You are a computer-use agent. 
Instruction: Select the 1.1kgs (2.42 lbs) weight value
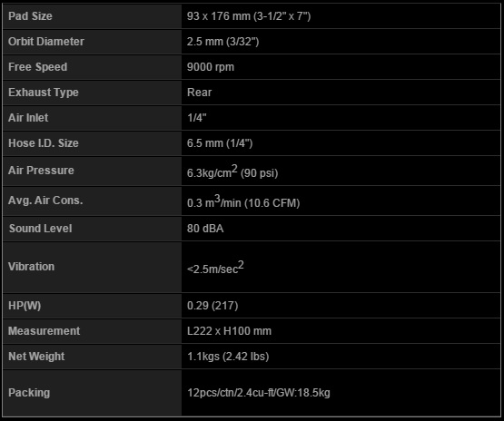click(x=228, y=357)
